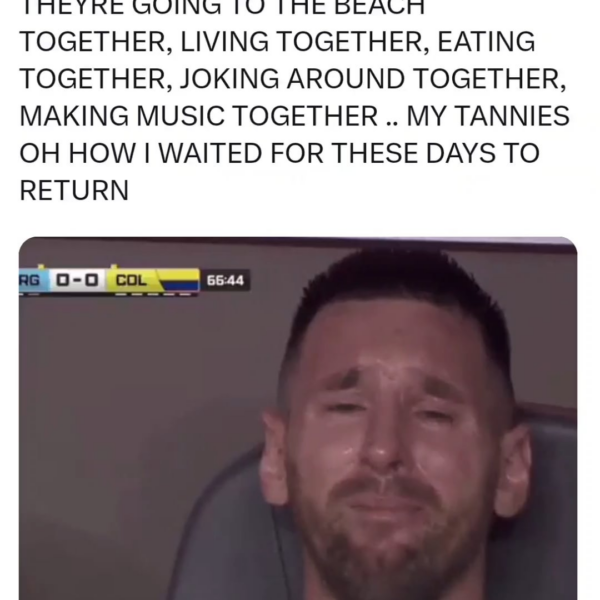Click the line starting OH HOW I WAITED
Viewport: 600px width, 600px height.
(x=279, y=153)
